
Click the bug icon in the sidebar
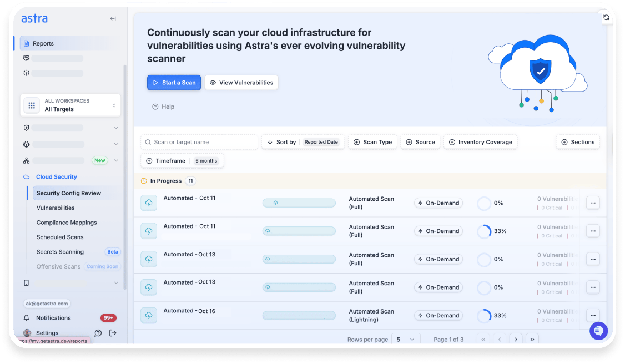[x=26, y=144]
